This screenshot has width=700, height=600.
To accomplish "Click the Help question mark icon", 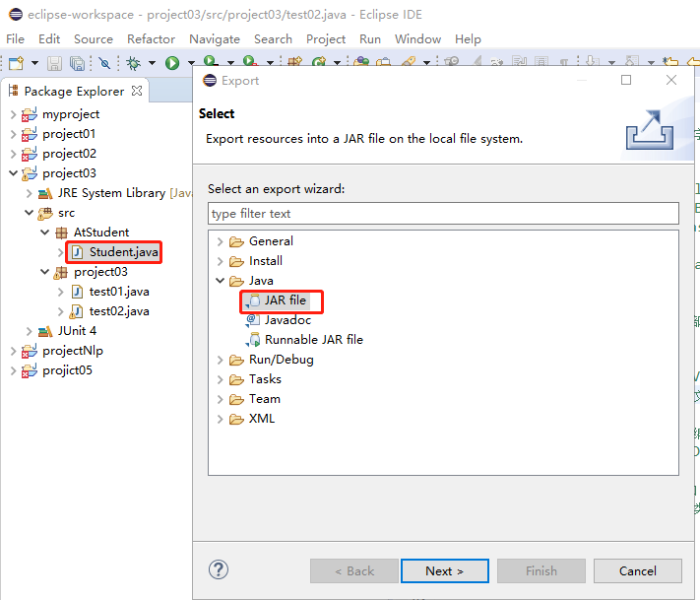I will [219, 569].
